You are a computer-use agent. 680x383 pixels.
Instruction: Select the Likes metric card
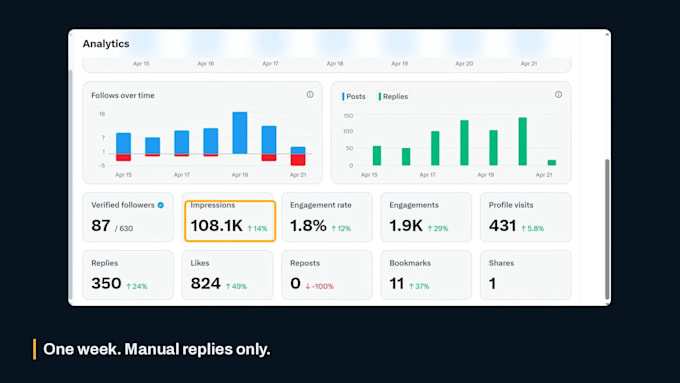[228, 275]
